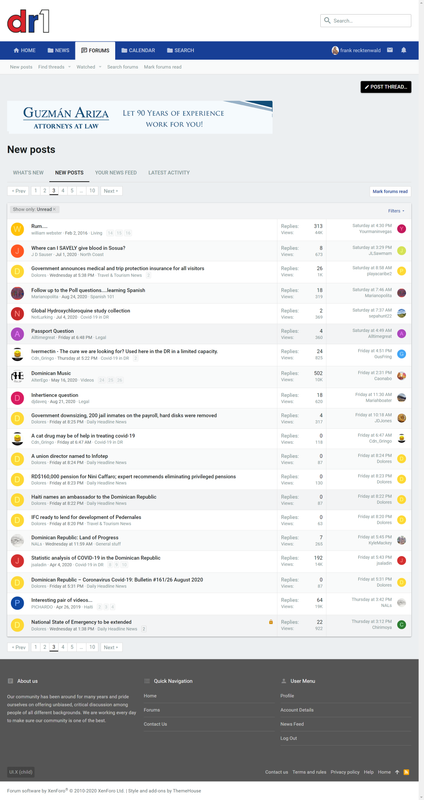Click the Guzmán Ariza attorneys banner
The image size is (424, 800).
click(140, 117)
